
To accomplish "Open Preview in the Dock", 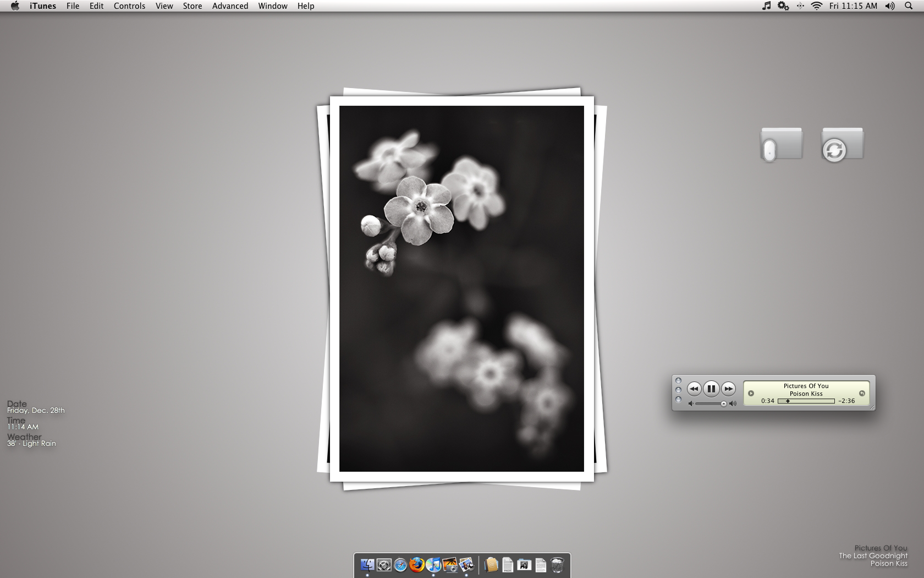I will pyautogui.click(x=466, y=565).
